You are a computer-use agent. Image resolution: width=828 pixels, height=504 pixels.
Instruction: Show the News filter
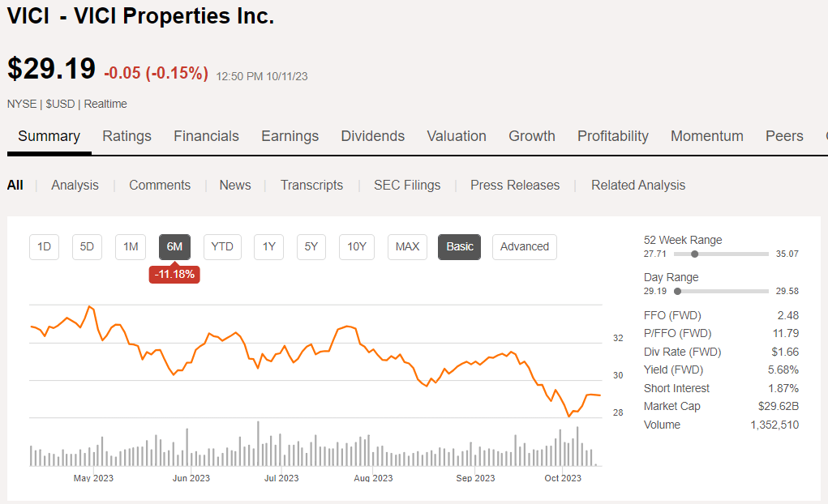tap(235, 185)
